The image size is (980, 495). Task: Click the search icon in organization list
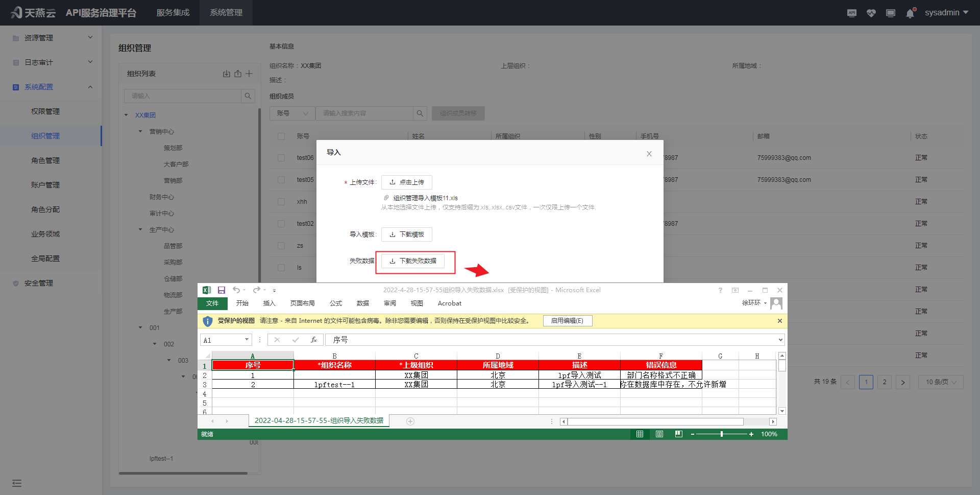(248, 96)
